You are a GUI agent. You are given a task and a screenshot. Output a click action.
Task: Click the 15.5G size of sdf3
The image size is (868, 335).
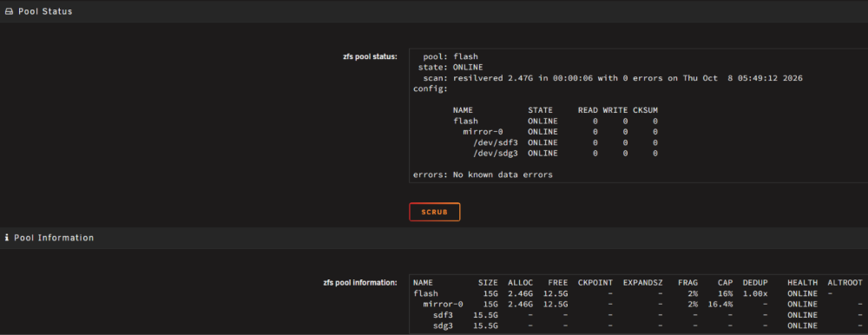[x=485, y=315]
